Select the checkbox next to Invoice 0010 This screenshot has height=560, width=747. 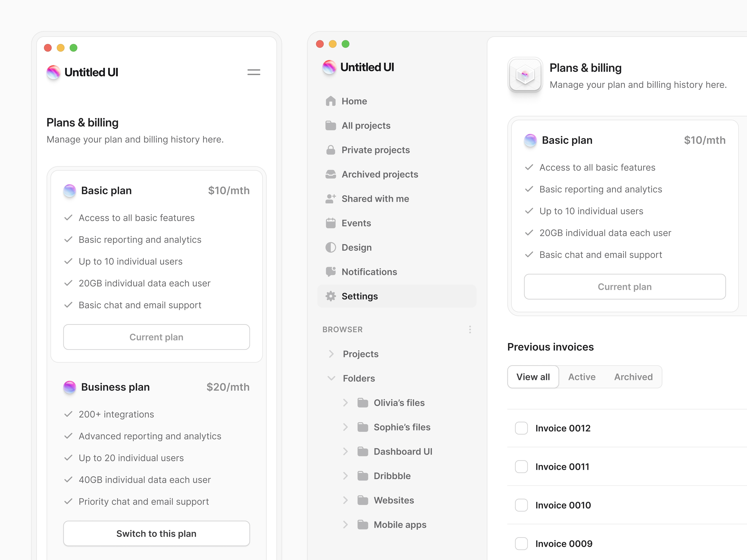[521, 505]
